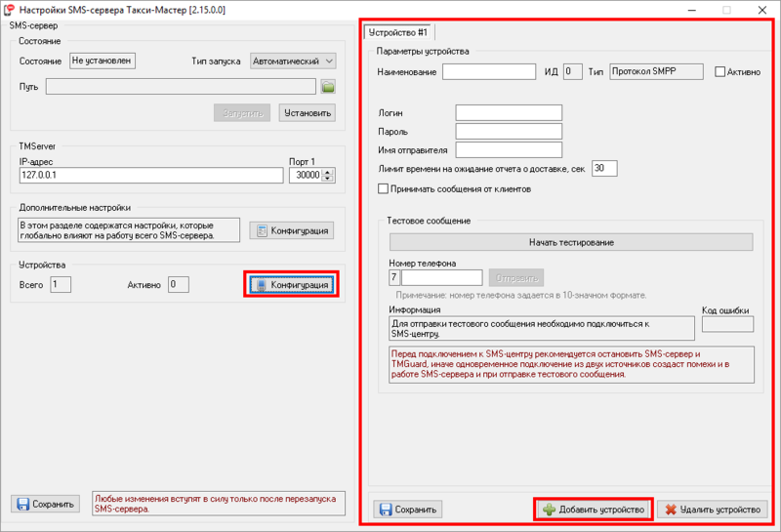
Task: Click the Порт 1 field showing 30000
Action: click(306, 175)
